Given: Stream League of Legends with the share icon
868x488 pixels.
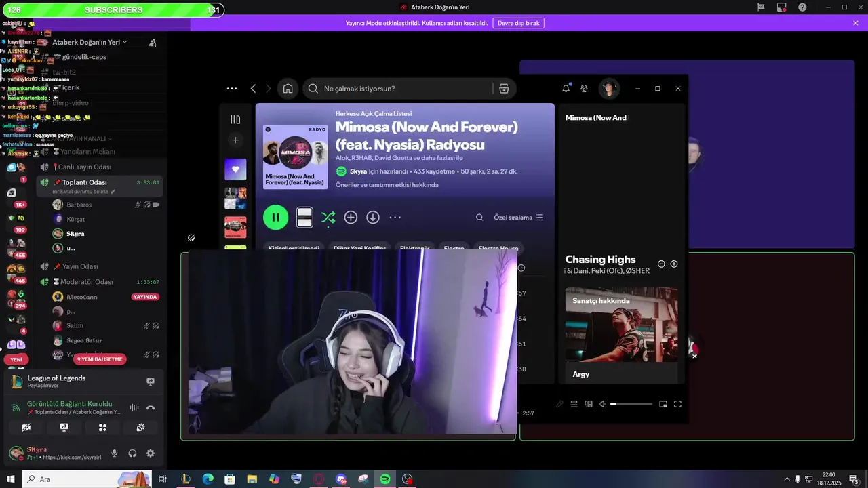Looking at the screenshot, I should pyautogui.click(x=151, y=382).
